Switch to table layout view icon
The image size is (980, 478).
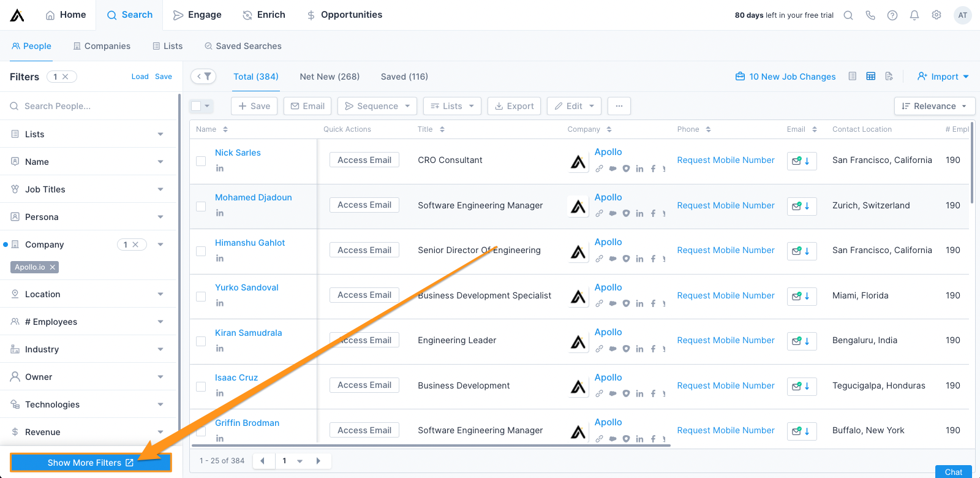click(x=871, y=77)
